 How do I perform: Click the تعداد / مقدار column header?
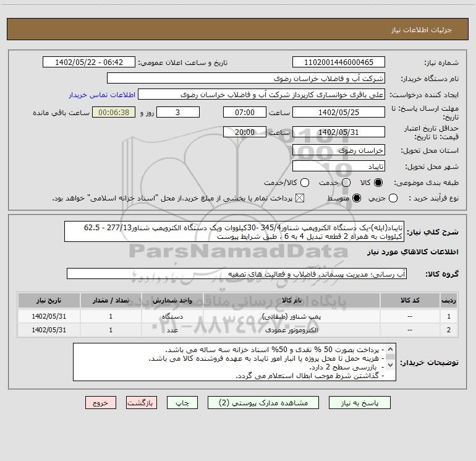click(111, 300)
